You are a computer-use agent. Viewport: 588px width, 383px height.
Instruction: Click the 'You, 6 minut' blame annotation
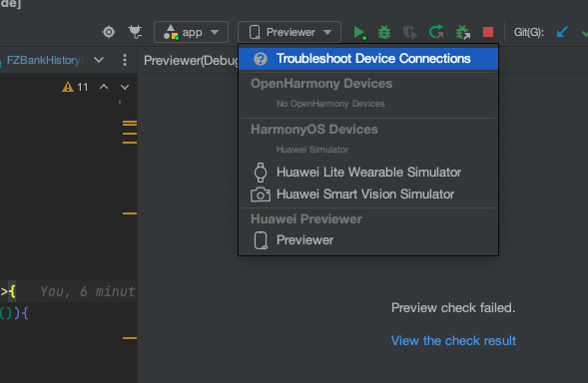(x=88, y=291)
